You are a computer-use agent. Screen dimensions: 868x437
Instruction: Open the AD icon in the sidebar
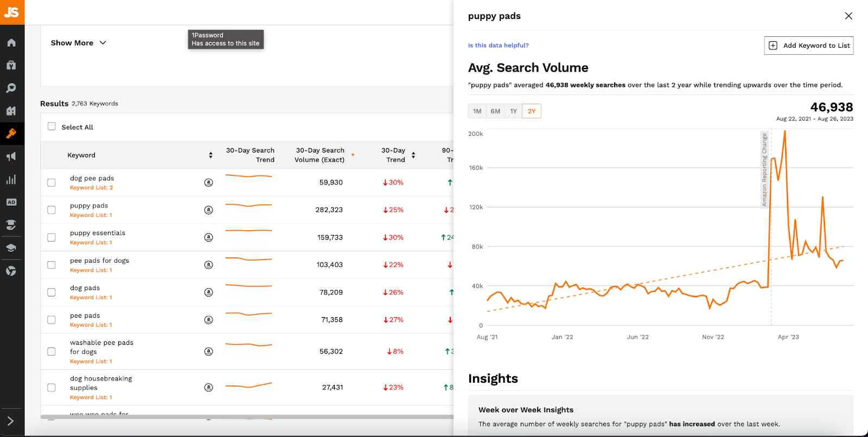pyautogui.click(x=11, y=202)
